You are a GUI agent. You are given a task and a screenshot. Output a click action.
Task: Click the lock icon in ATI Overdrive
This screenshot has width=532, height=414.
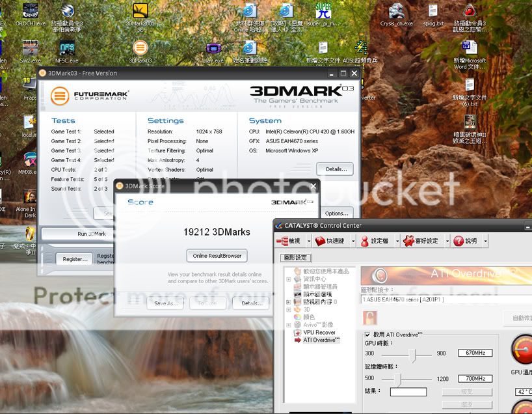pos(370,318)
